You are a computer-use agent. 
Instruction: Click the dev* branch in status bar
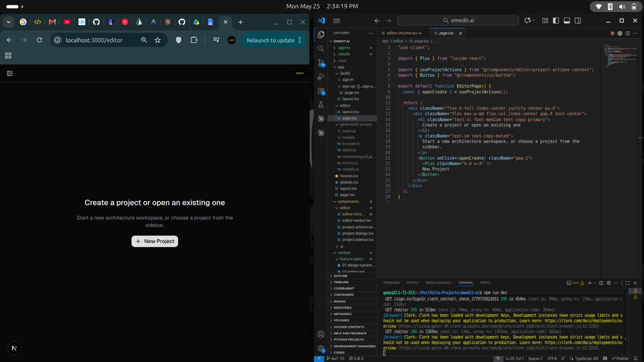click(335, 358)
